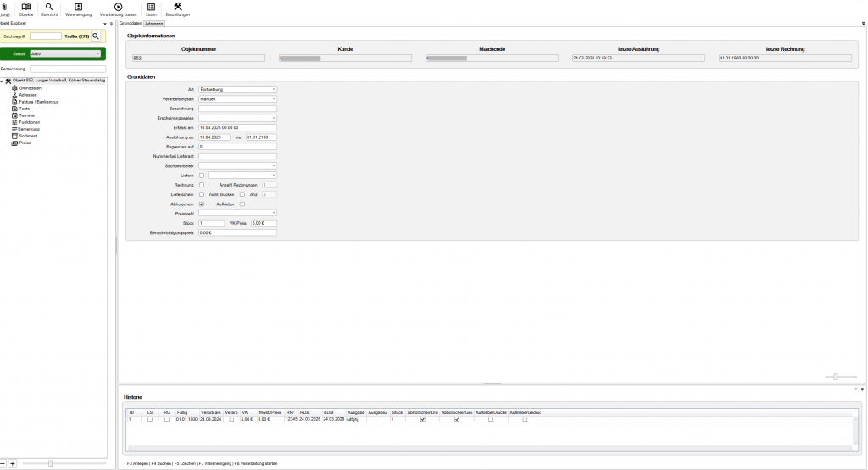Start processing via Verarbeitung starten icon
The height and width of the screenshot is (470, 868).
pos(118,9)
